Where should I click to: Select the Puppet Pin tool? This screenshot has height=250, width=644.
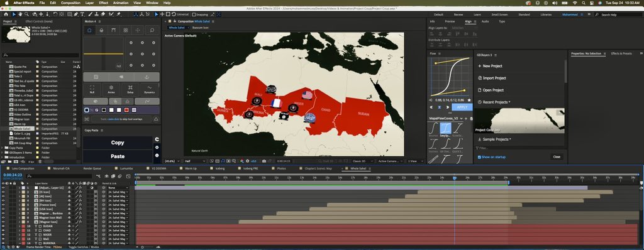click(119, 14)
